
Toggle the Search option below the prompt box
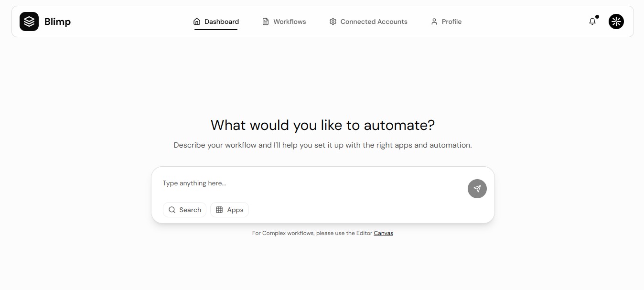[184, 210]
